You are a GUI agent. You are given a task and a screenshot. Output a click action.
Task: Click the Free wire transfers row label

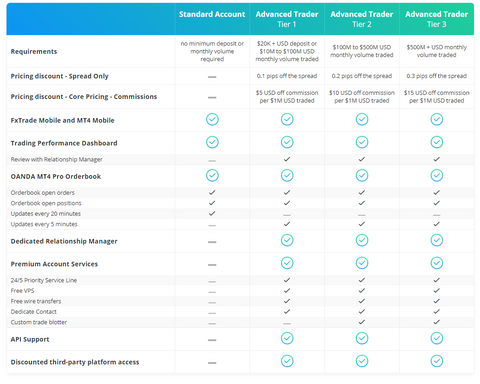click(x=36, y=301)
